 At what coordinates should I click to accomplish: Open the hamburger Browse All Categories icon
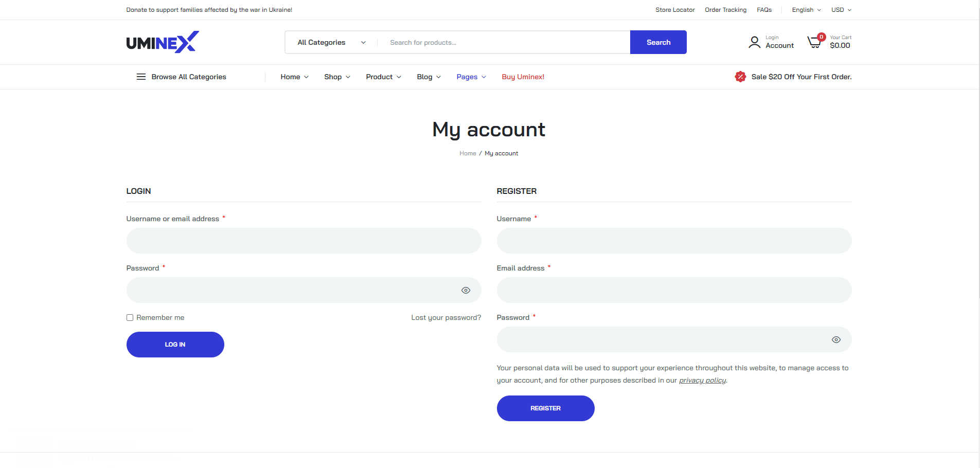(141, 77)
